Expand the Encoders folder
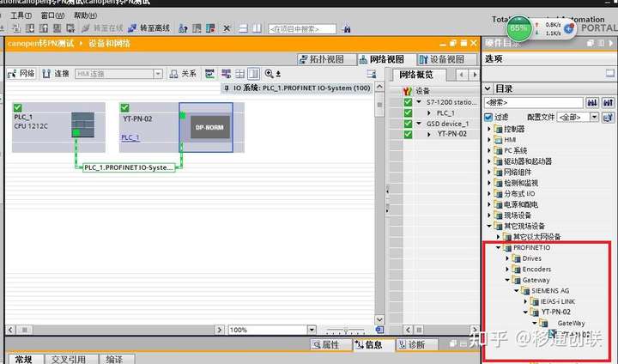The image size is (618, 364). [x=507, y=269]
